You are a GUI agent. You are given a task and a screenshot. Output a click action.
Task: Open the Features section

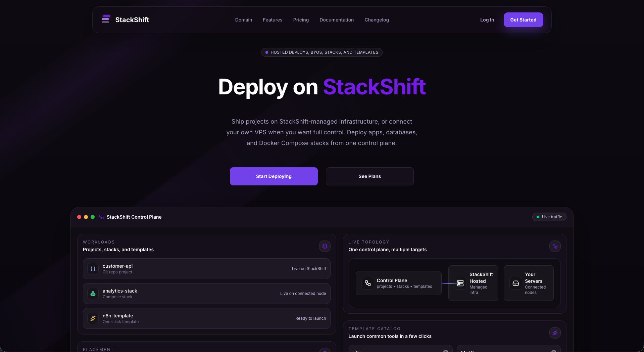(x=273, y=20)
